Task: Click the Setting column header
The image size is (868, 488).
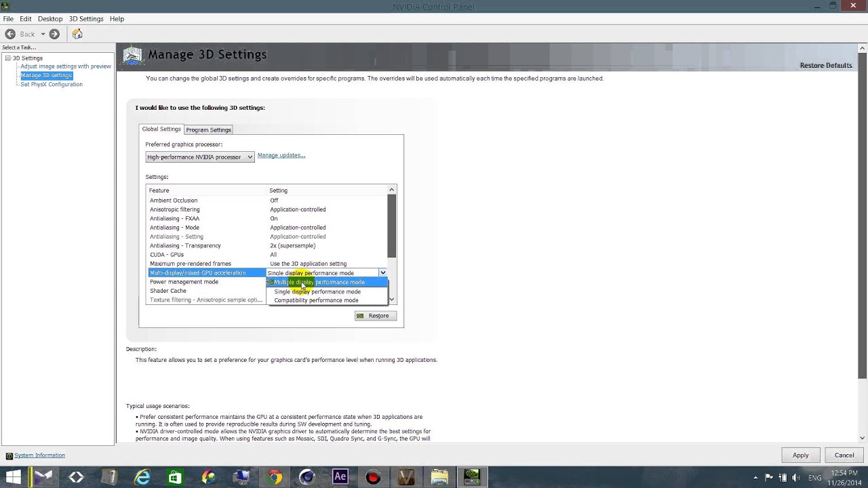Action: 327,190
